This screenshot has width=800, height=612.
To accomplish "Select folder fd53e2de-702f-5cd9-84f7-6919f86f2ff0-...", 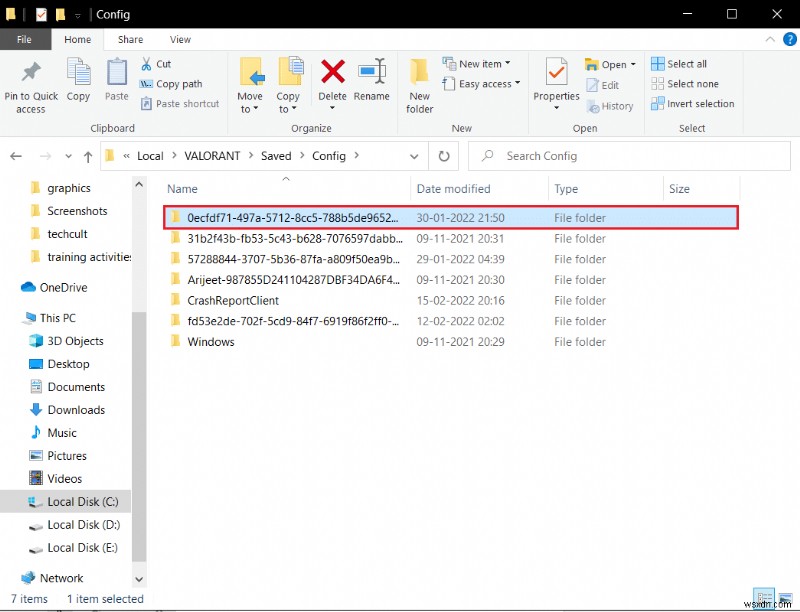I will coord(451,321).
